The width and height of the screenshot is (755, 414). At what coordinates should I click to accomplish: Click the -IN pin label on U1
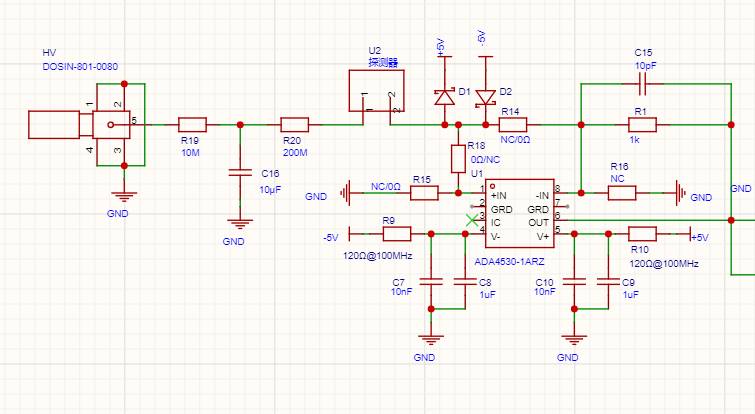(542, 196)
